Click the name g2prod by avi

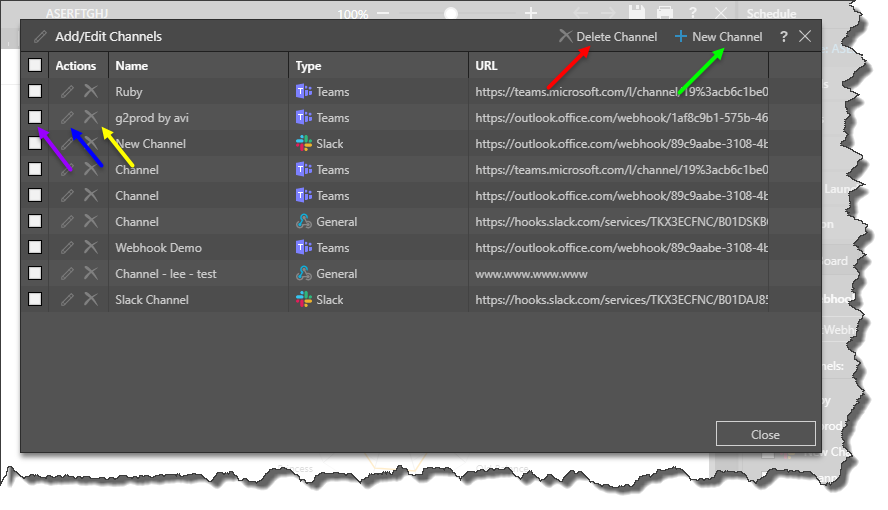152,118
